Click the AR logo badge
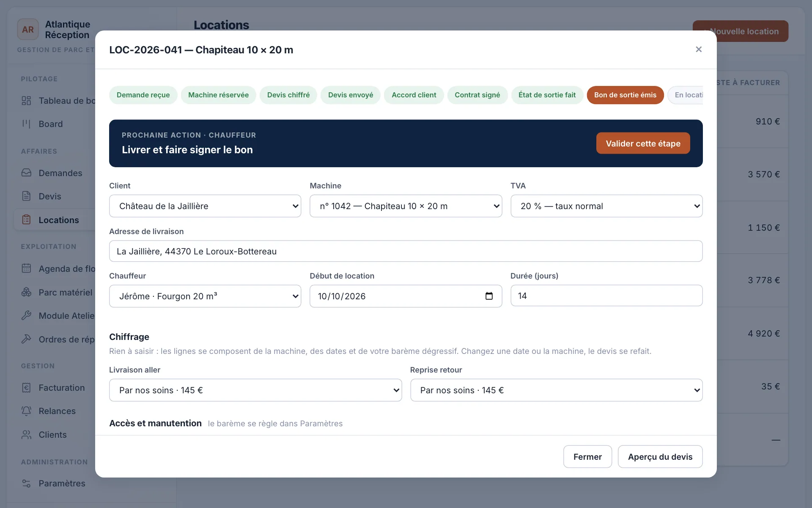The width and height of the screenshot is (812, 508). [x=28, y=30]
